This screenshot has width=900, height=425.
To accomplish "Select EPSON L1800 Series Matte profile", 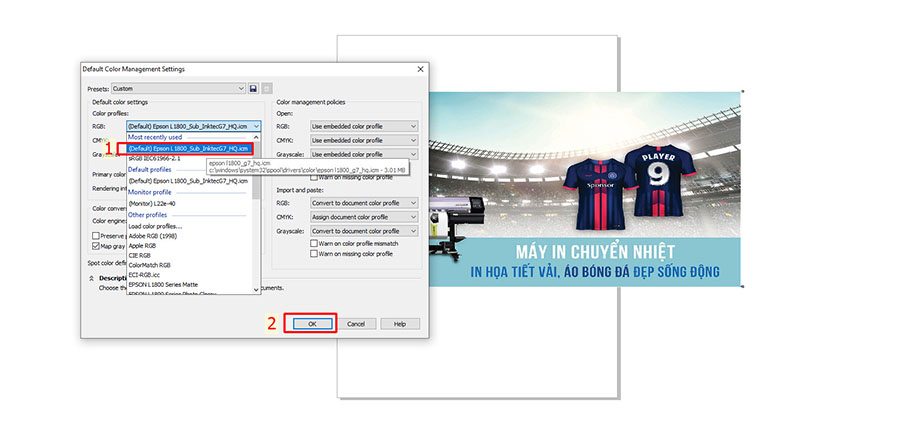I will [165, 284].
